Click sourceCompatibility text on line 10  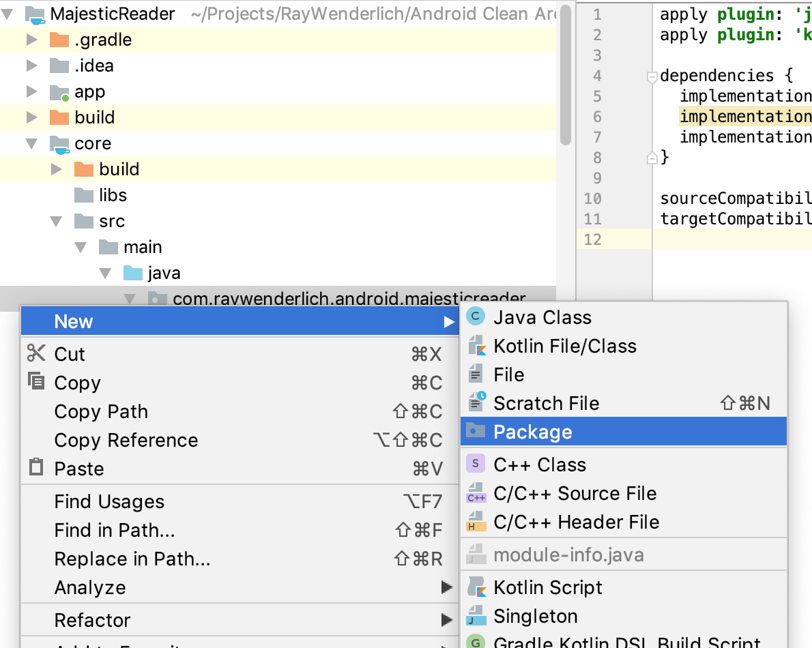coord(736,198)
